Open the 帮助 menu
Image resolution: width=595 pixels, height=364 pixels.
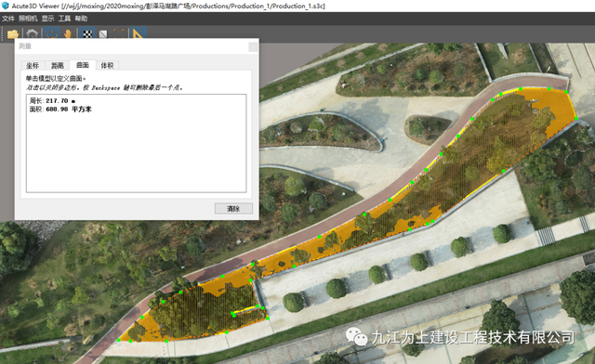[x=81, y=19]
